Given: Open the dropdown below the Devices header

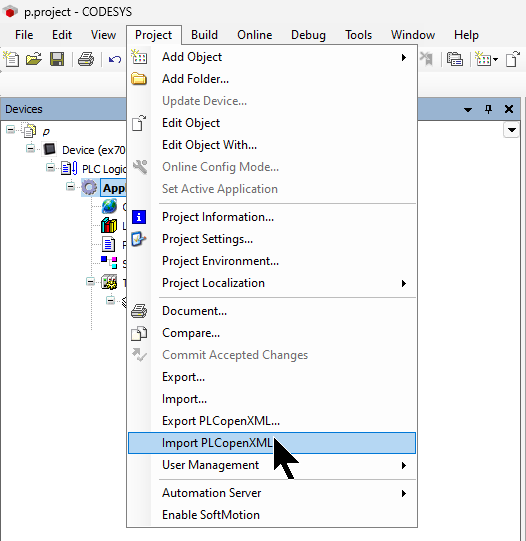Looking at the screenshot, I should click(x=512, y=130).
